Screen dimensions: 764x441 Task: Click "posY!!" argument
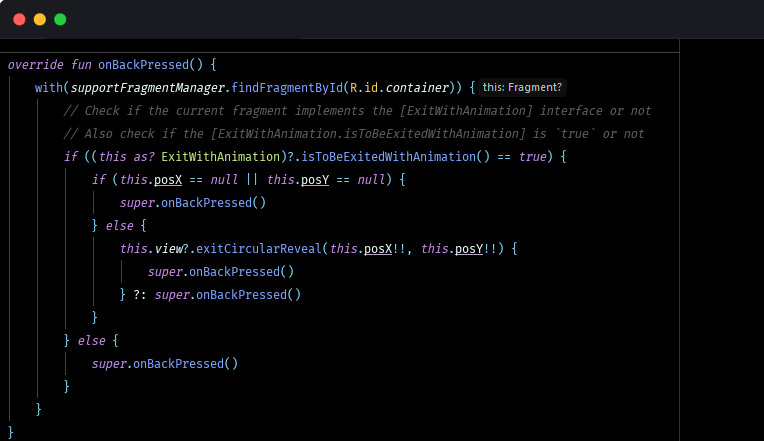click(476, 249)
